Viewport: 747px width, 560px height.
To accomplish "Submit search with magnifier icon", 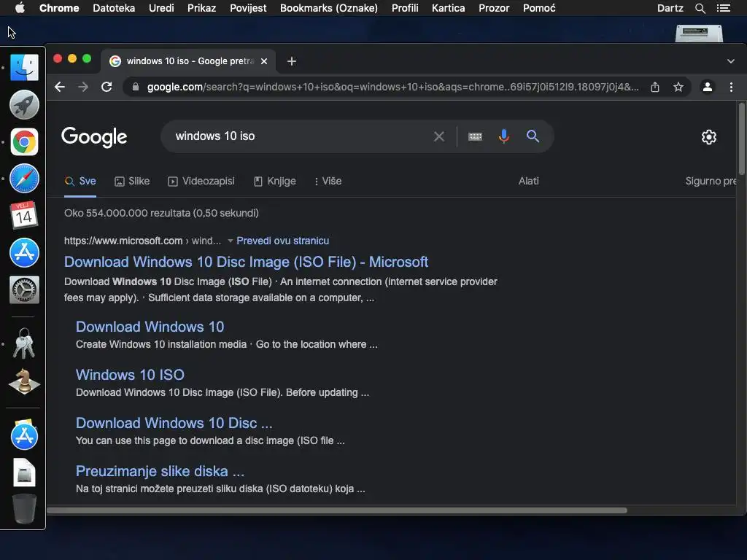I will (533, 136).
